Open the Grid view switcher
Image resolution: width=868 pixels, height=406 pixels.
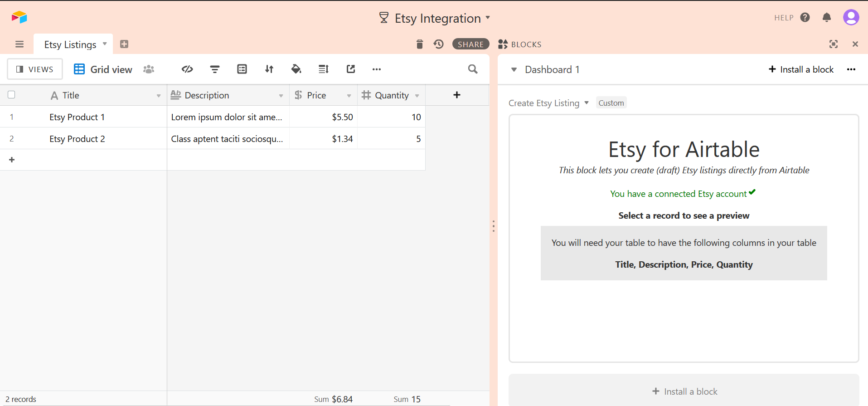(x=103, y=69)
